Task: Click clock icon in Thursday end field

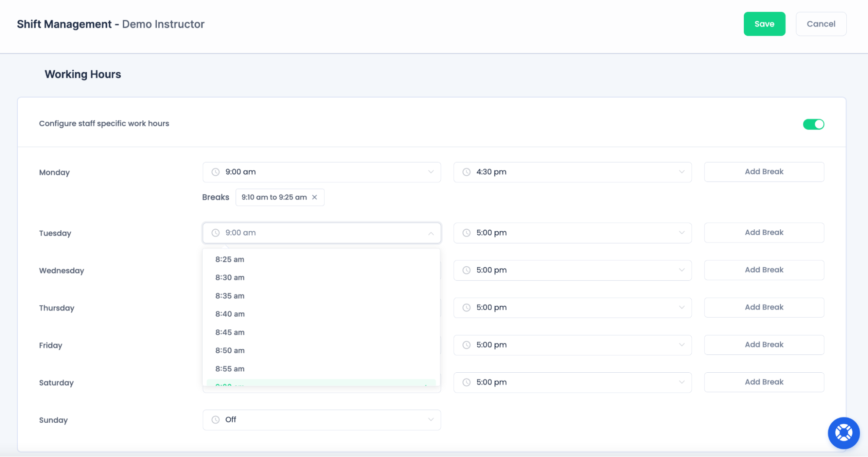Action: click(466, 308)
